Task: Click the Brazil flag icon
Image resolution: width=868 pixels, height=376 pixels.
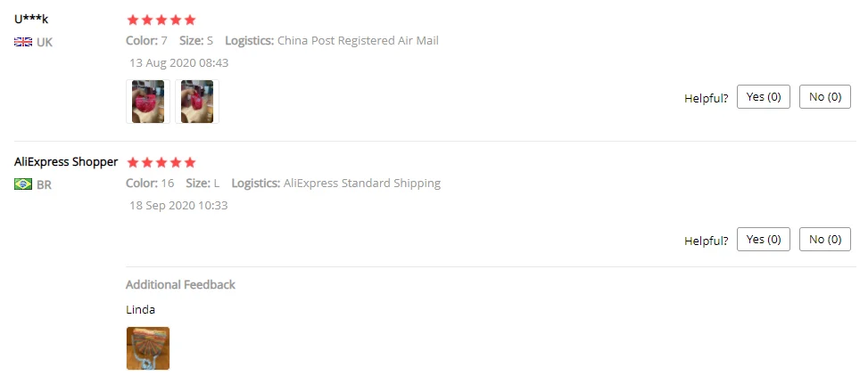Action: [23, 184]
